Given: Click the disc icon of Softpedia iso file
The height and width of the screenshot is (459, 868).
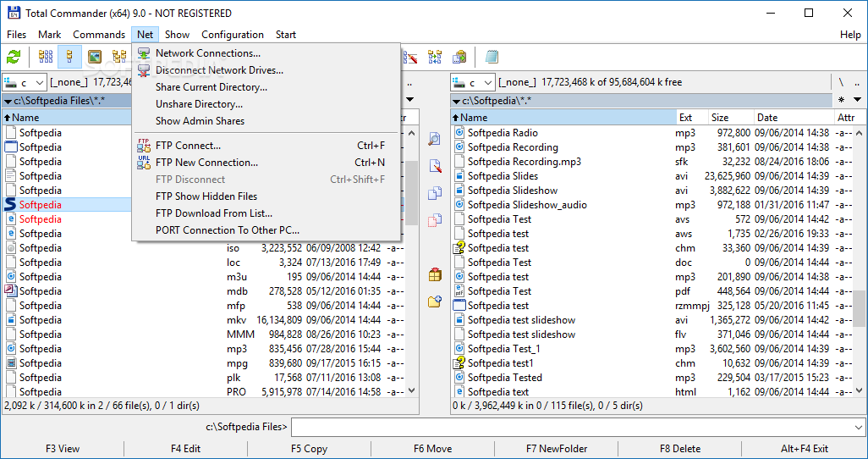Looking at the screenshot, I should pos(11,248).
